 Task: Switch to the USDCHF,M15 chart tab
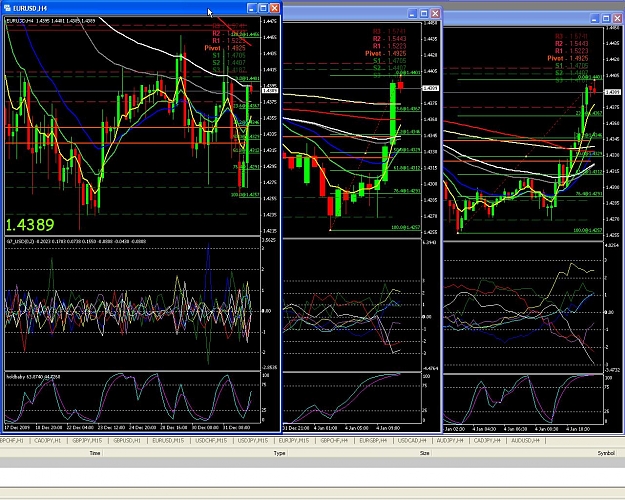[211, 441]
